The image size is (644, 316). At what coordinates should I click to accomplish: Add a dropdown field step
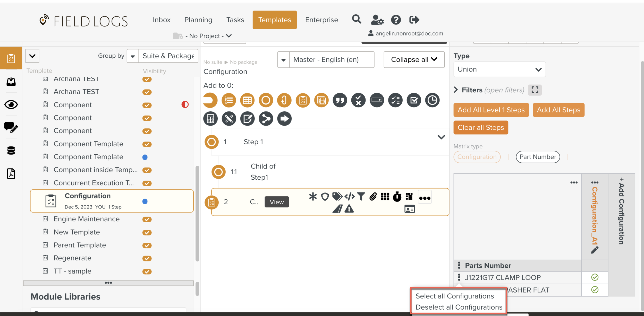377,100
